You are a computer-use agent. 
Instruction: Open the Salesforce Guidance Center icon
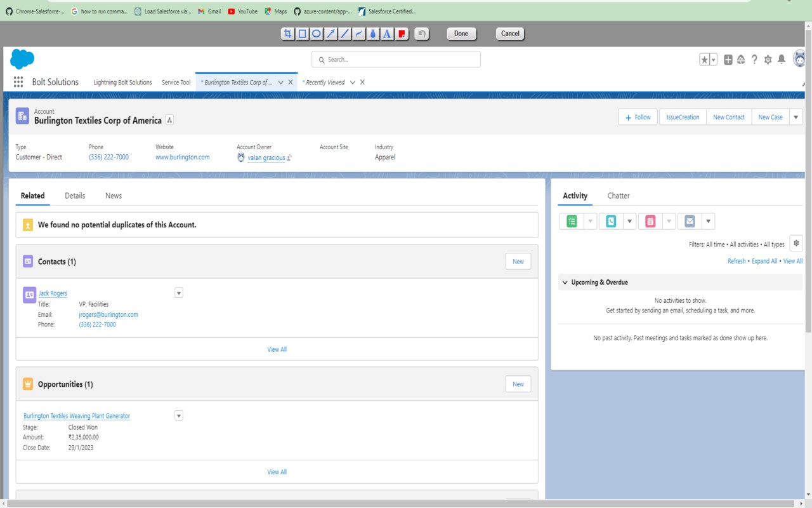coord(741,60)
